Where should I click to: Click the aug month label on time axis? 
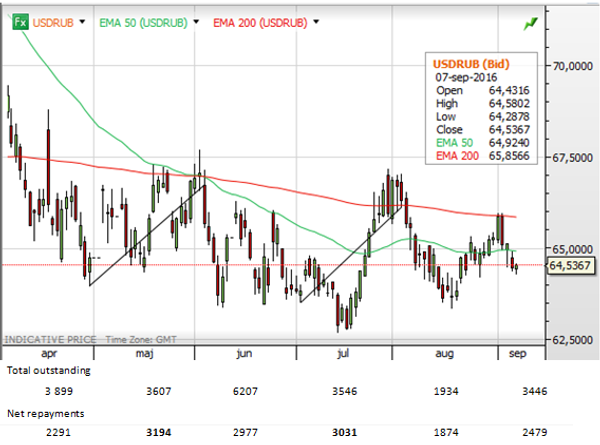pyautogui.click(x=444, y=353)
